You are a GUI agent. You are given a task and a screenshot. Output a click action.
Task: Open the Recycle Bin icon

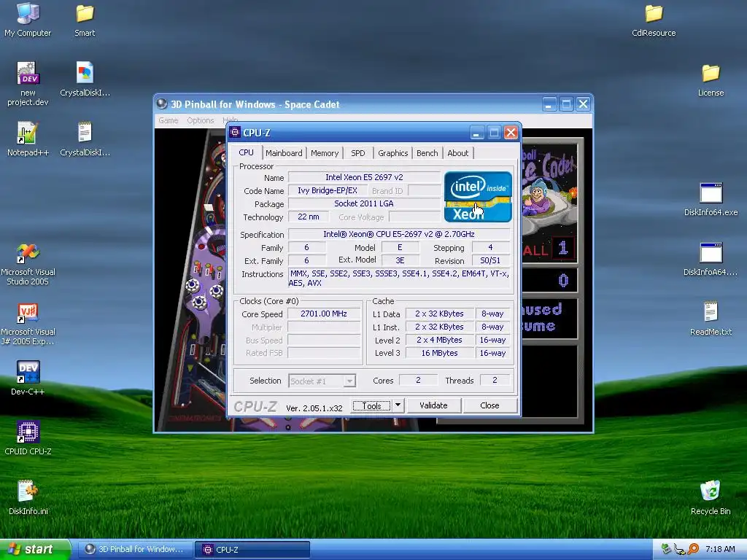[x=711, y=497]
